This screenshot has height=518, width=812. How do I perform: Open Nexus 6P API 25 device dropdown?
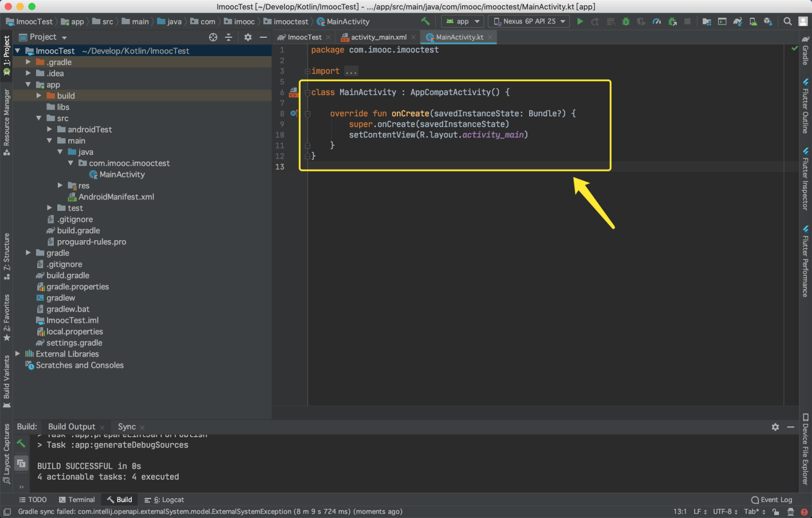pyautogui.click(x=529, y=21)
